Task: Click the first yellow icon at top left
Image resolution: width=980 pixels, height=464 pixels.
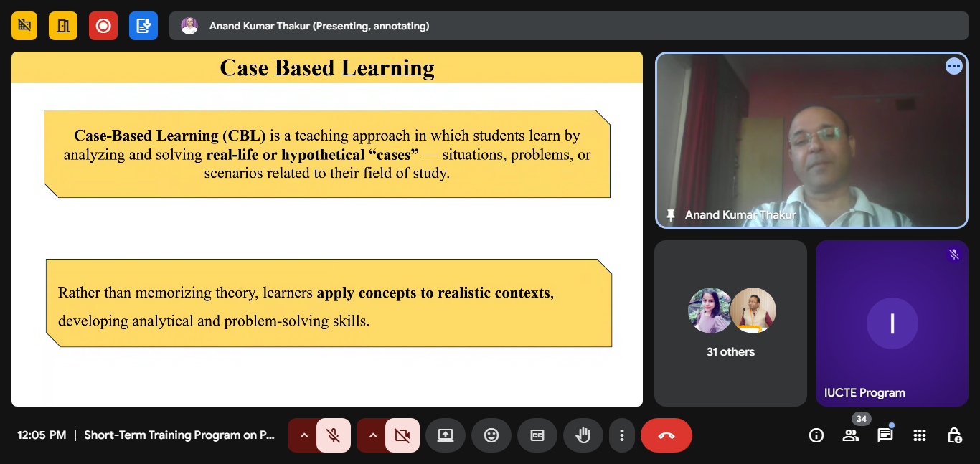Action: [x=24, y=26]
